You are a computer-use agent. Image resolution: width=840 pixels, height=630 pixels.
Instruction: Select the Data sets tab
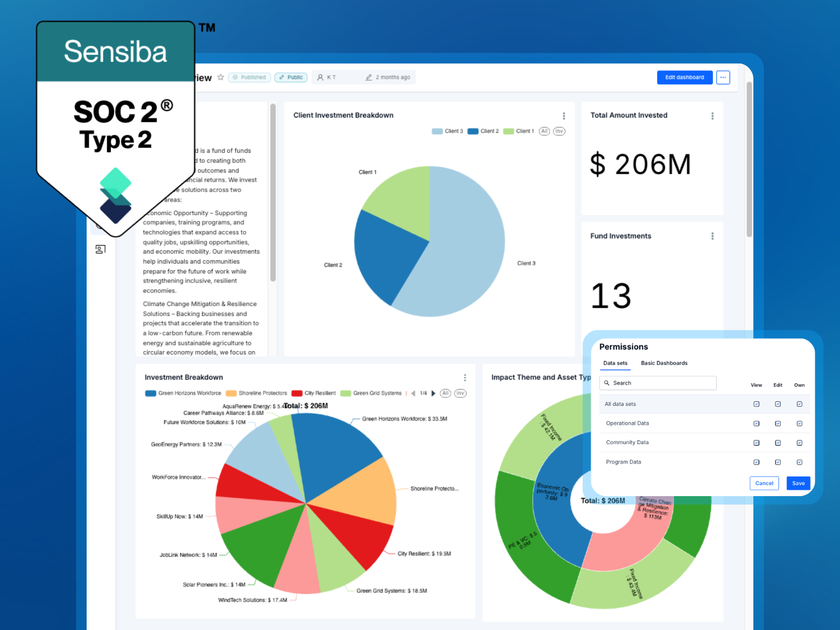click(x=615, y=363)
